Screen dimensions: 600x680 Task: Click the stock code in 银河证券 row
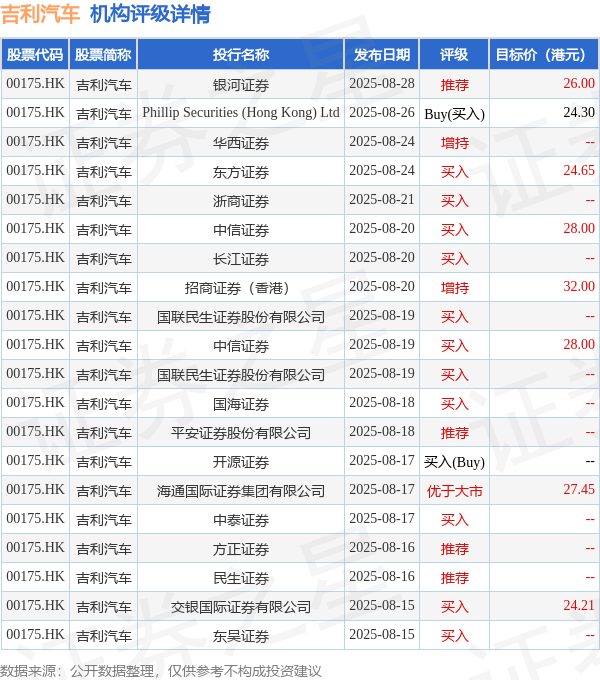click(x=35, y=83)
